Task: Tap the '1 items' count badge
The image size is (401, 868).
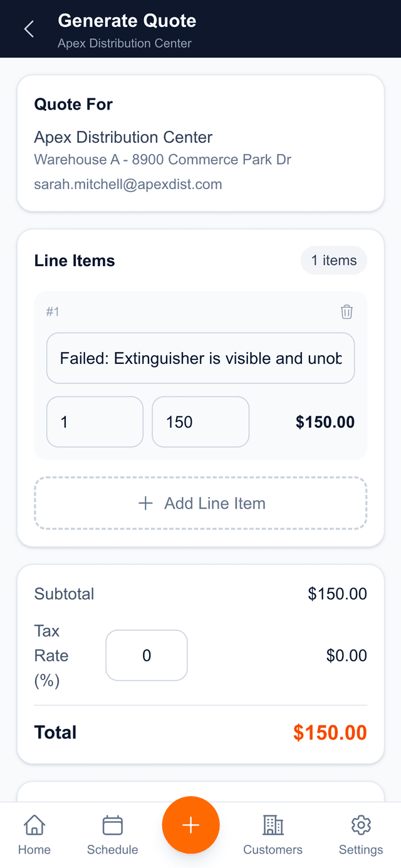Action: pyautogui.click(x=334, y=261)
